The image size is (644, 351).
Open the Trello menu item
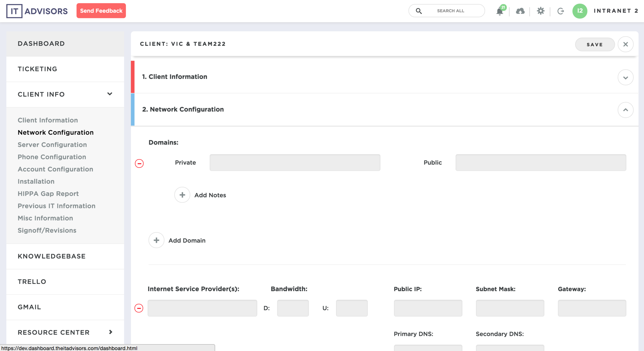65,282
